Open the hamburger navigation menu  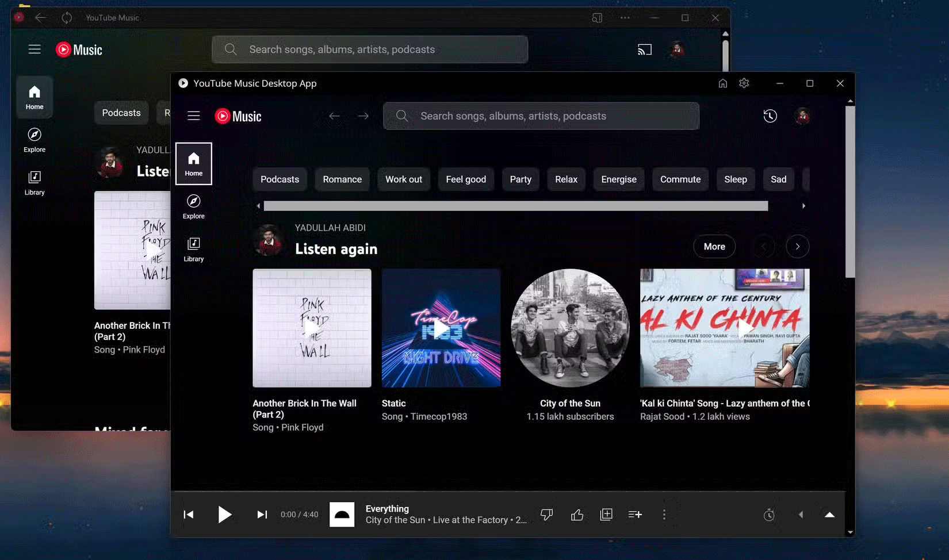193,116
